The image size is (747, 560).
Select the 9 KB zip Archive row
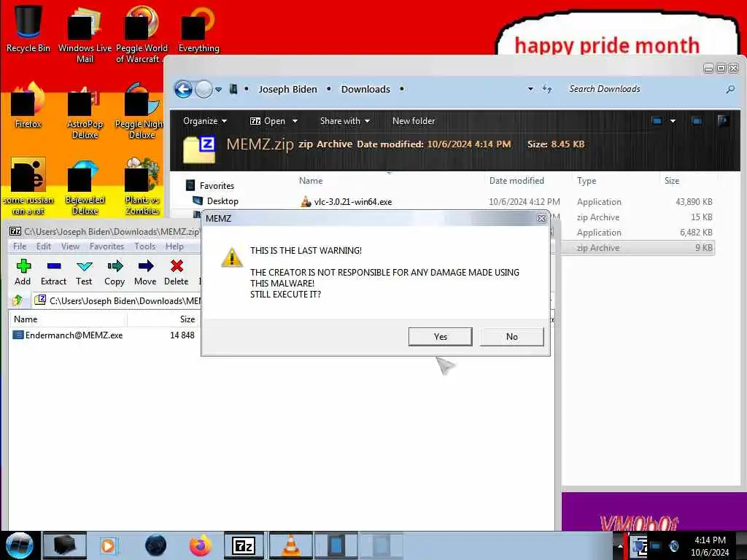coord(638,248)
